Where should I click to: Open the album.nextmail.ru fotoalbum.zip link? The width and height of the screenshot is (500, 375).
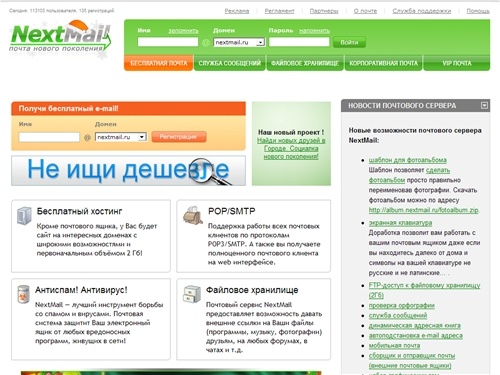point(423,210)
